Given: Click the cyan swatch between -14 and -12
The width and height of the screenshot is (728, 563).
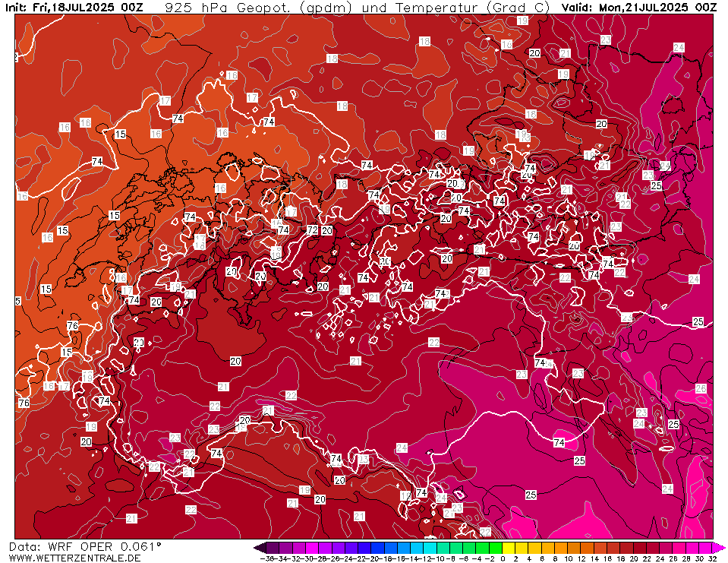Looking at the screenshot, I should click(417, 548).
